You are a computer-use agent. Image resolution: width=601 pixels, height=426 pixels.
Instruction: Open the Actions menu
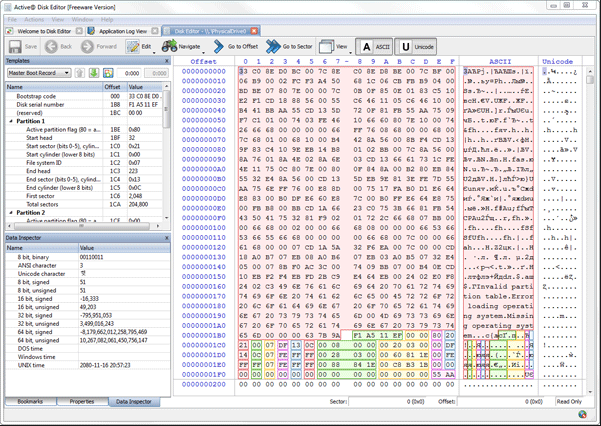point(34,19)
